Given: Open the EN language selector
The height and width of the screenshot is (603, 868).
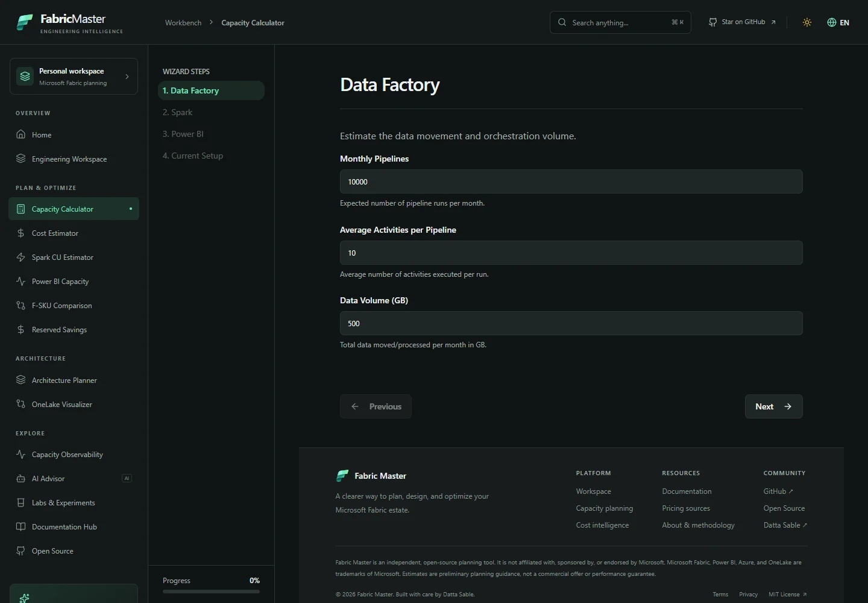Looking at the screenshot, I should (x=838, y=22).
